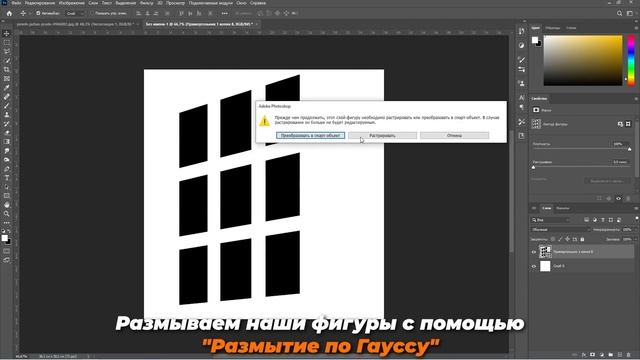640x360 pixels.
Task: Delete layer trash icon in Layers panel
Action: point(629,355)
